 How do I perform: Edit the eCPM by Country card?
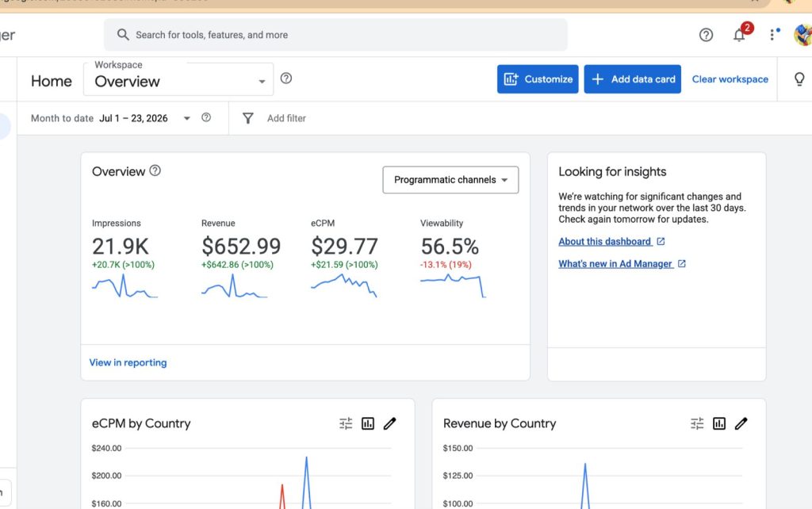tap(390, 423)
